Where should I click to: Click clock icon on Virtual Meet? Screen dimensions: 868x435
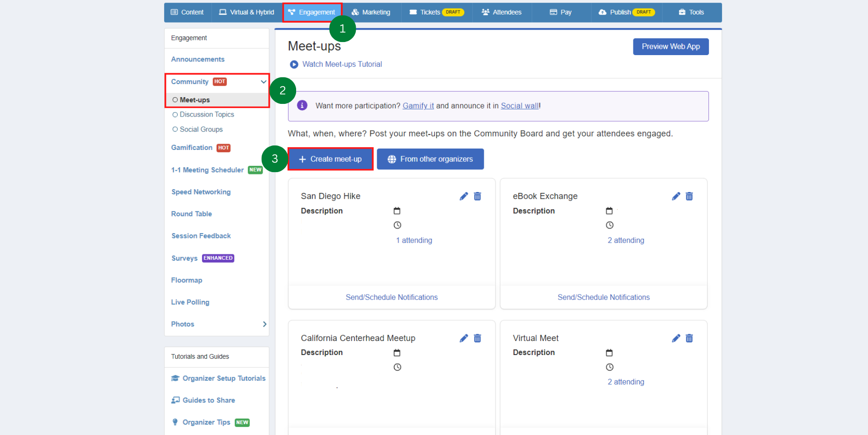pos(609,367)
